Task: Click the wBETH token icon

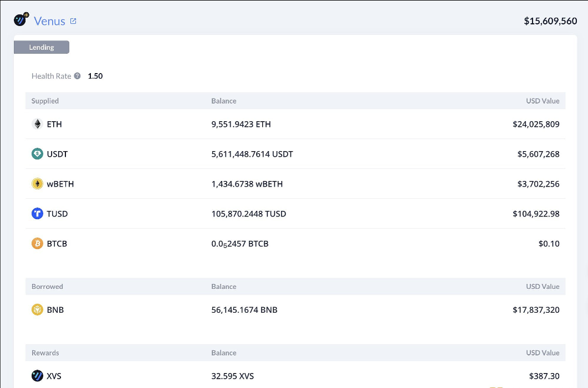Action: pos(37,184)
